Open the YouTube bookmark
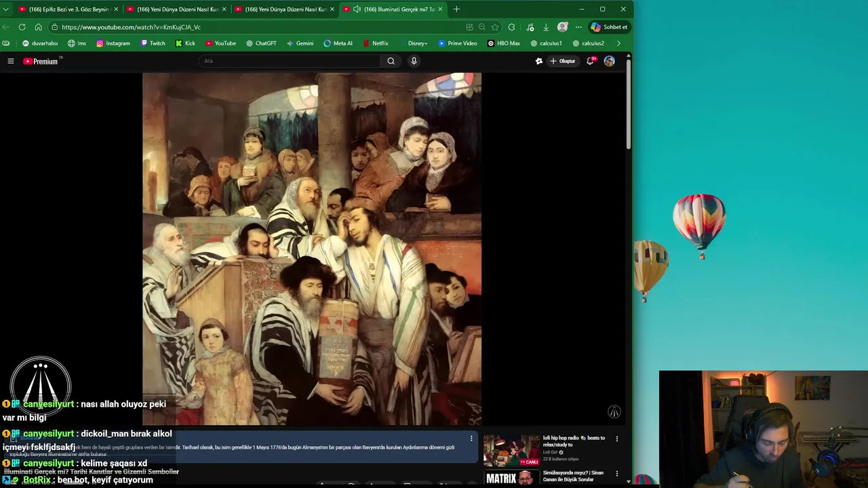 [220, 43]
